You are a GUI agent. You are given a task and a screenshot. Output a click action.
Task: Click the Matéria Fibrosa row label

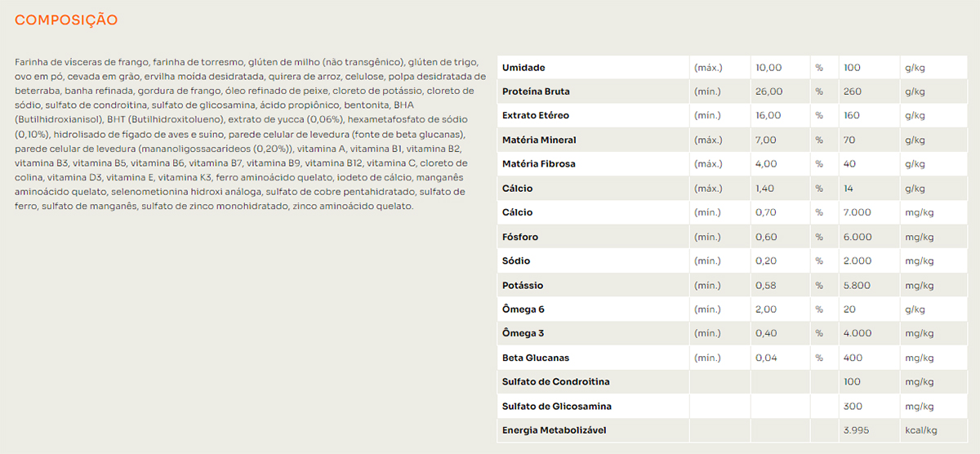(x=539, y=164)
